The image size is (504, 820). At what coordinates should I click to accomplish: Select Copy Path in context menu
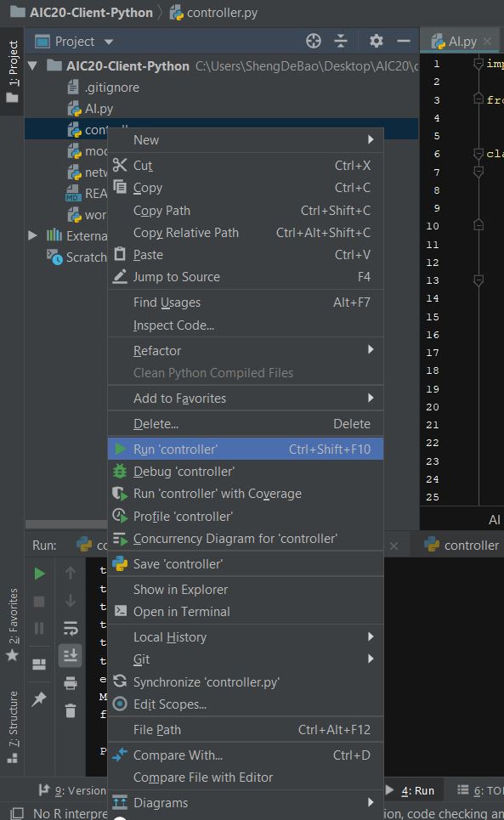(246, 210)
